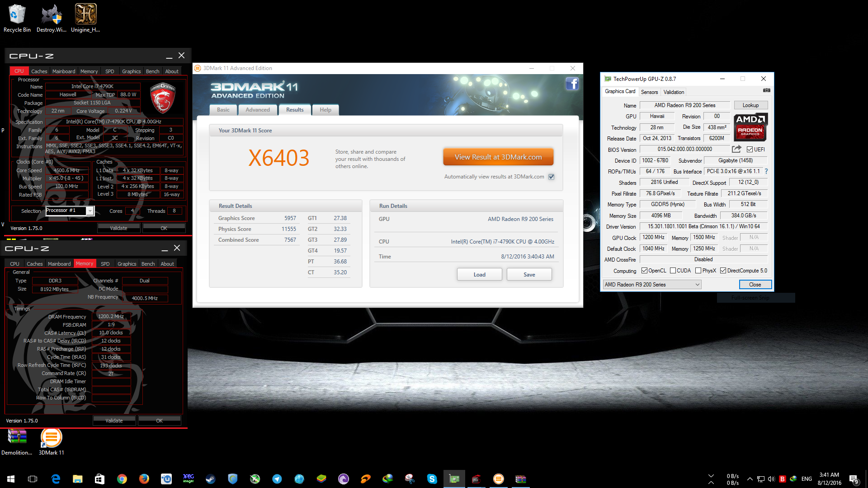The width and height of the screenshot is (868, 488).
Task: Switch to the Basic tab in 3DMark 11
Action: pos(223,110)
